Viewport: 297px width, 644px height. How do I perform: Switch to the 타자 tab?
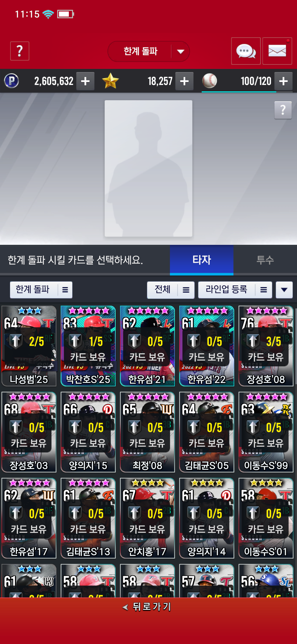[201, 260]
